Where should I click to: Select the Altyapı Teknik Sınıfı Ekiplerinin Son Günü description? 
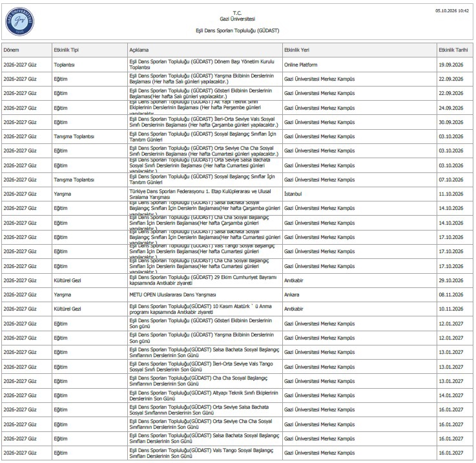(203, 395)
